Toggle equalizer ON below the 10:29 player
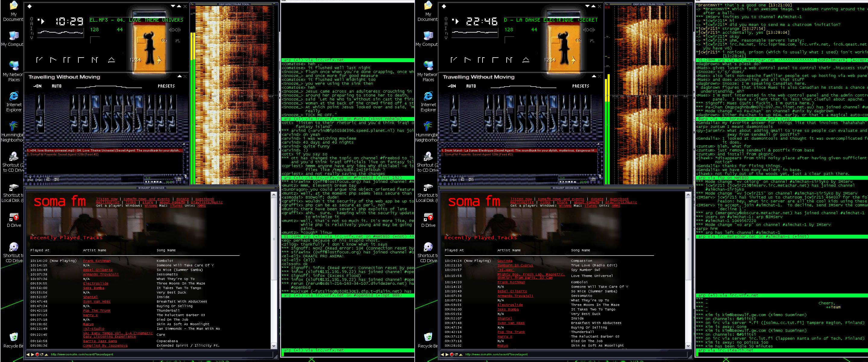The height and width of the screenshot is (362, 868). (x=37, y=86)
